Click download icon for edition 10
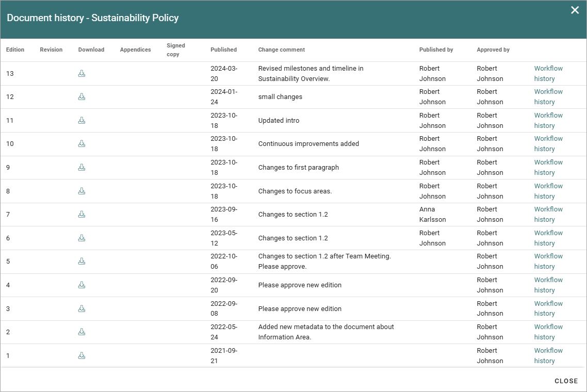 click(81, 143)
